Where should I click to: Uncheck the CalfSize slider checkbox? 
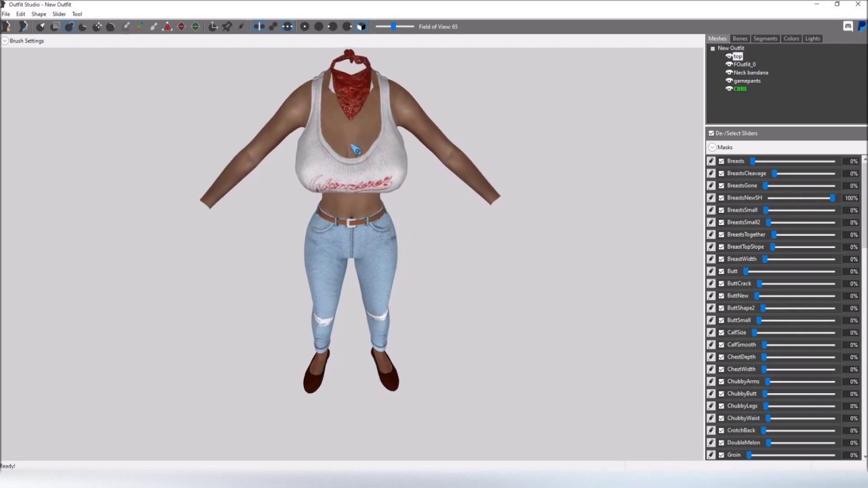pos(722,332)
